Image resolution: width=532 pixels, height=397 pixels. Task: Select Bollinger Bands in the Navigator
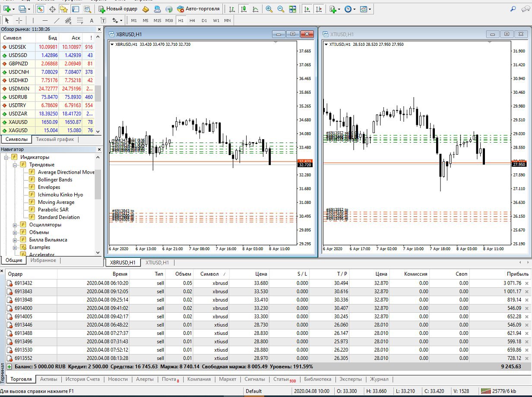pos(55,180)
